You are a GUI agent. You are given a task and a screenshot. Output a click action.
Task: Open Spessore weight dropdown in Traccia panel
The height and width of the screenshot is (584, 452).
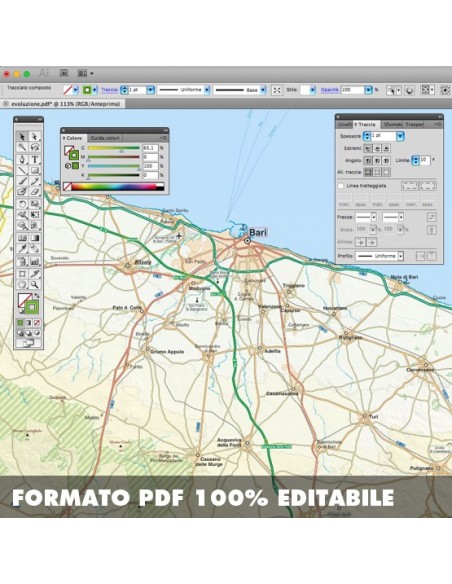pyautogui.click(x=400, y=136)
